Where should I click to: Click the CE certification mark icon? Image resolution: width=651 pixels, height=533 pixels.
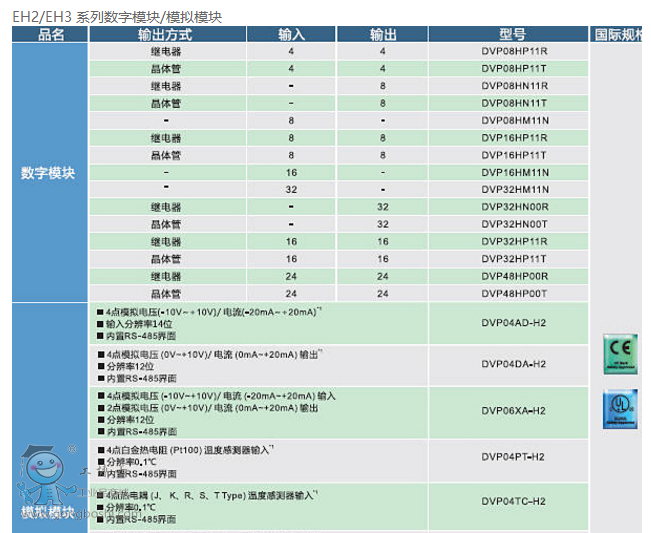tap(620, 354)
